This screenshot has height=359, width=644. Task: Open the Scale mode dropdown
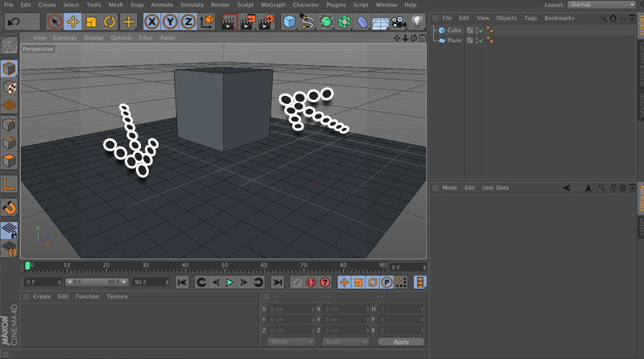tap(345, 342)
